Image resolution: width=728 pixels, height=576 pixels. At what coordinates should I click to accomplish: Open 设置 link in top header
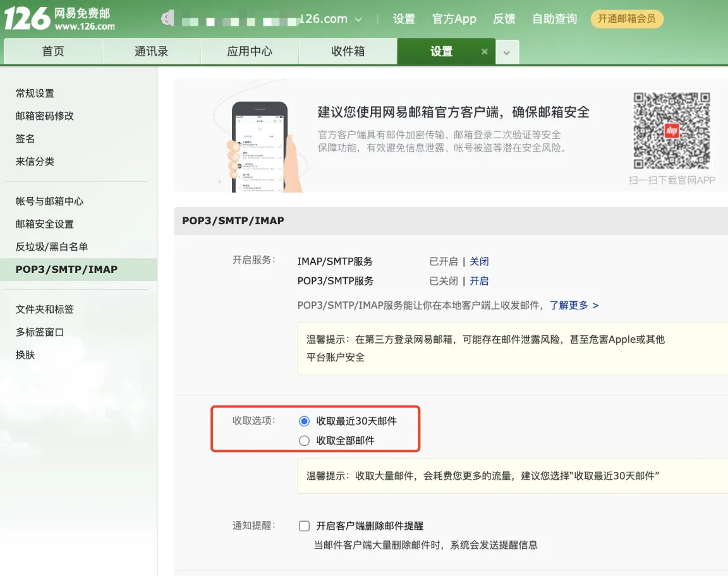coord(404,19)
